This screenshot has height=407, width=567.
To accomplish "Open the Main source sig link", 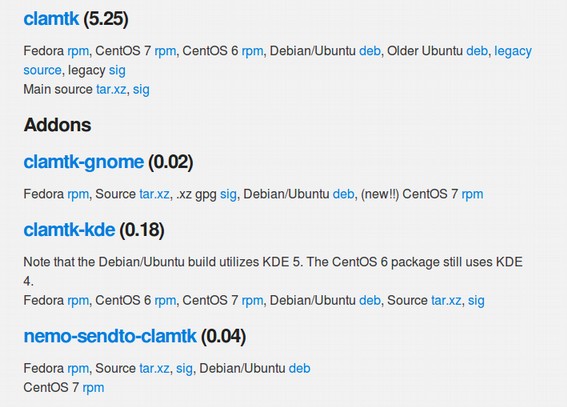I will tap(141, 89).
